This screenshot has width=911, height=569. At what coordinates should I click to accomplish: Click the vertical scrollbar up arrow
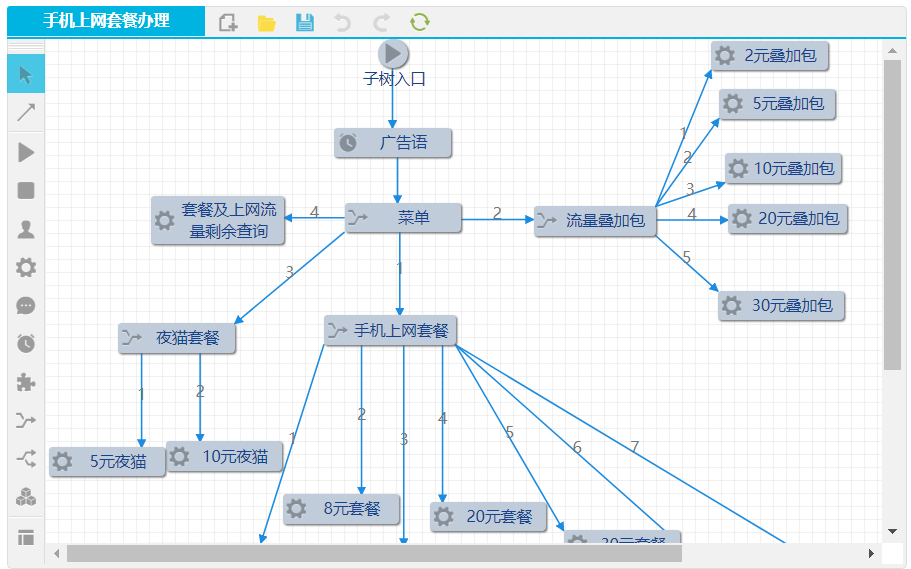pyautogui.click(x=892, y=51)
